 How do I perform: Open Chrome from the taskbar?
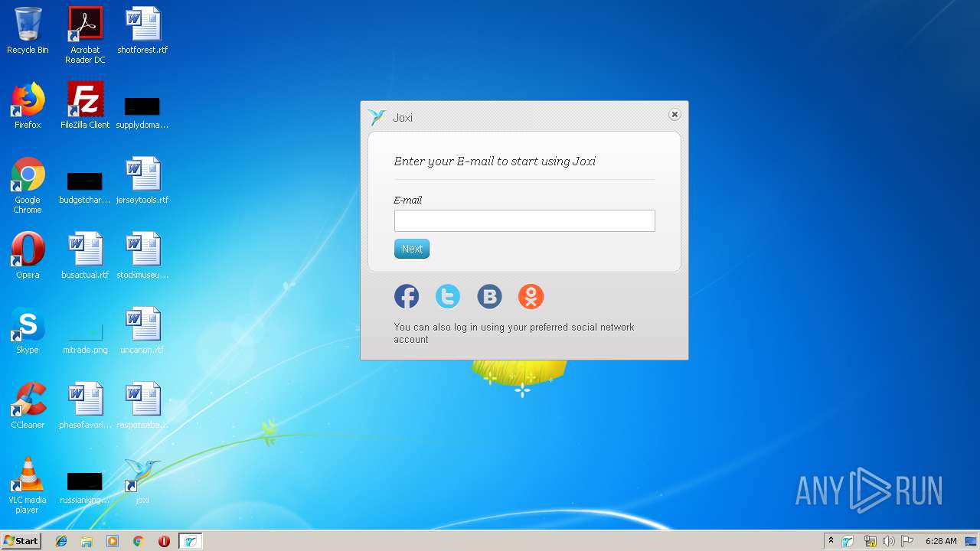coord(138,541)
